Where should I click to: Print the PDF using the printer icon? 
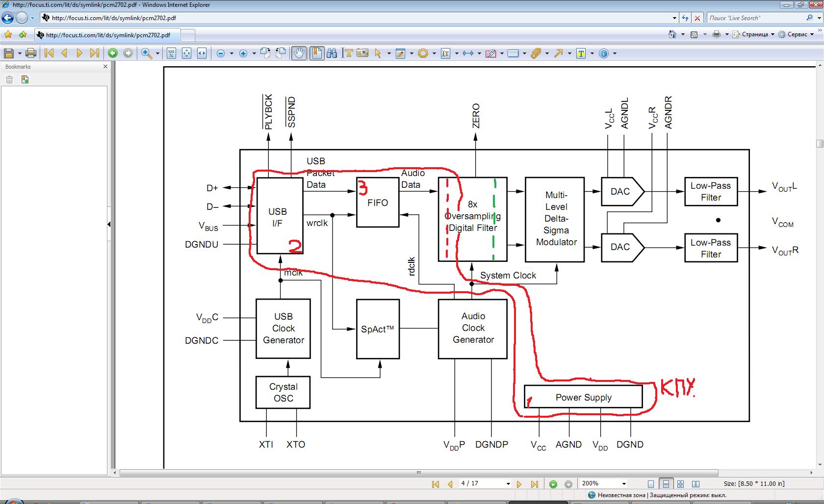click(x=31, y=53)
